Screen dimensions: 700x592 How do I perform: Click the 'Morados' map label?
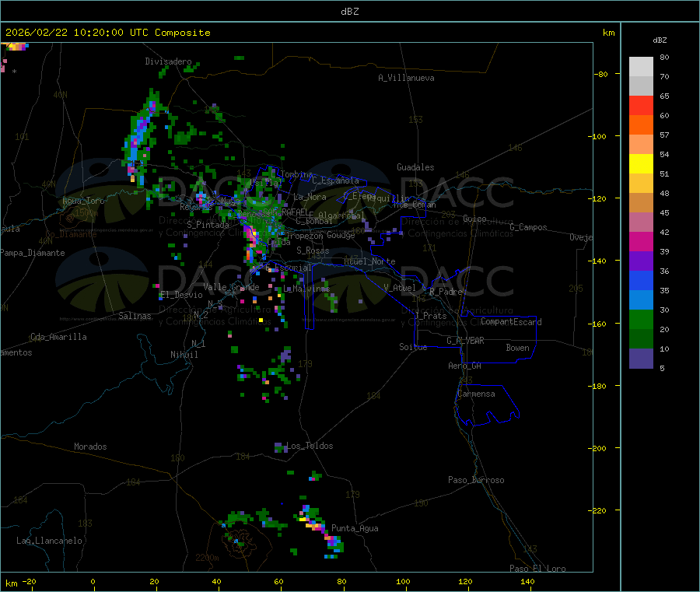click(90, 447)
